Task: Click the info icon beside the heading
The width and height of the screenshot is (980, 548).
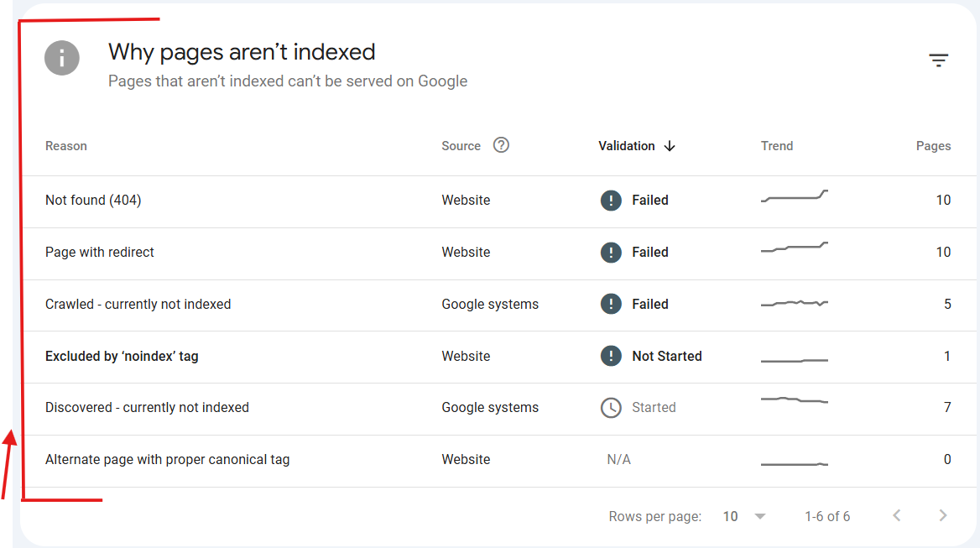Action: [62, 59]
